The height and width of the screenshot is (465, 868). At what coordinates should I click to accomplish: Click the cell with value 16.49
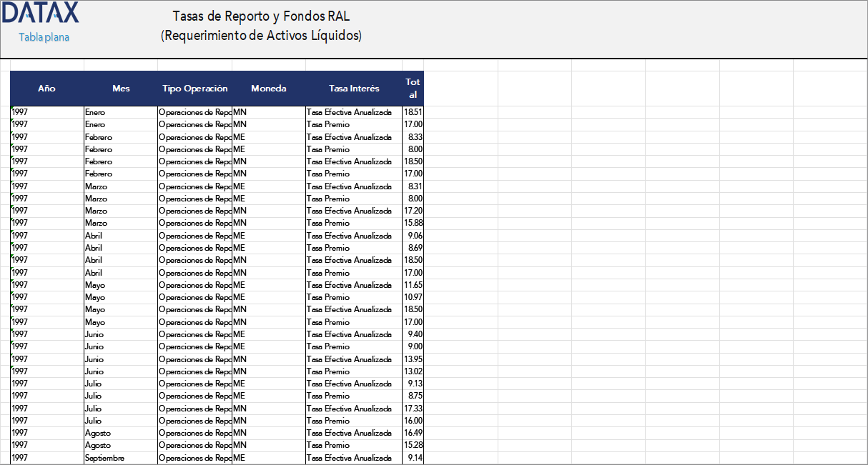pyautogui.click(x=413, y=433)
